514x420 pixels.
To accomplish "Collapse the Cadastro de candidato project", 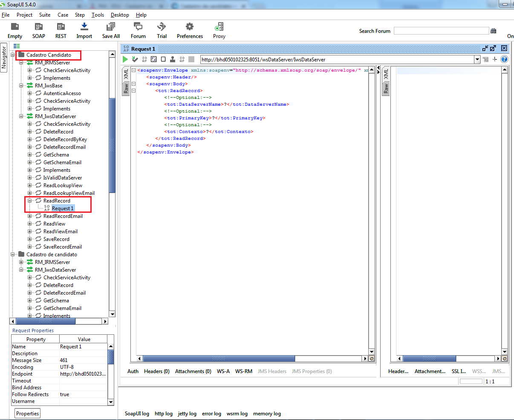I will (13, 255).
